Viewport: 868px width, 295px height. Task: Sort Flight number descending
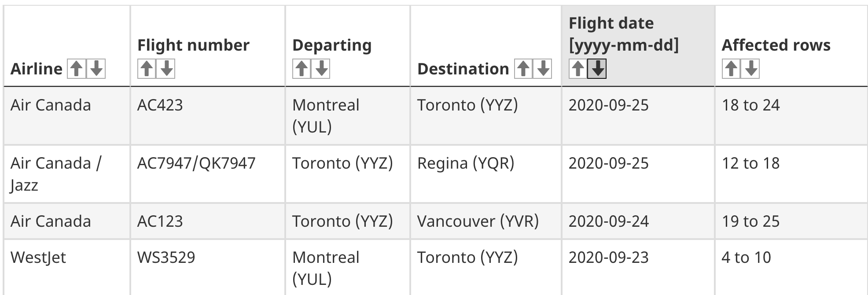pos(166,69)
